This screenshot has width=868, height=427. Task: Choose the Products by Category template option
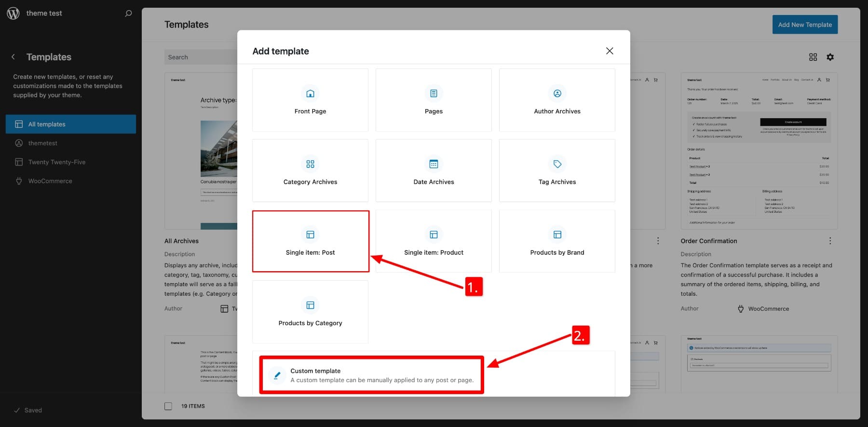(310, 312)
